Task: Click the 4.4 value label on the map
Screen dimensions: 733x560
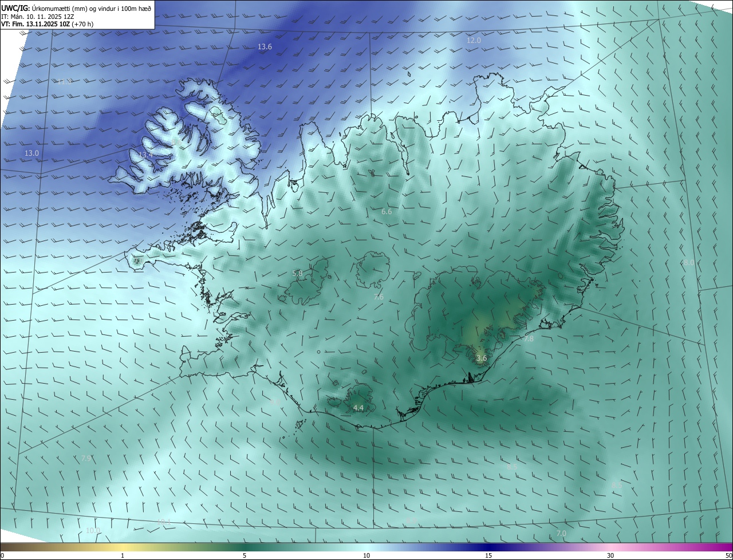Action: click(358, 408)
